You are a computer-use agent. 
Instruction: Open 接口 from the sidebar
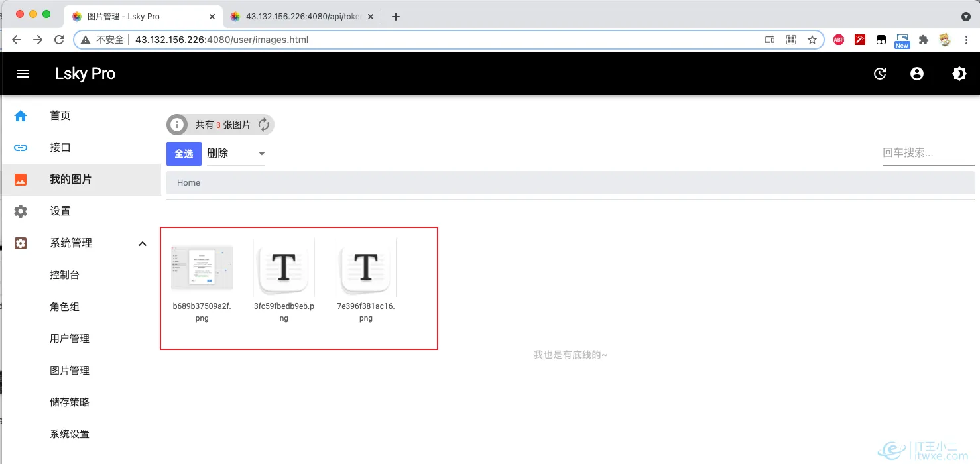click(60, 148)
